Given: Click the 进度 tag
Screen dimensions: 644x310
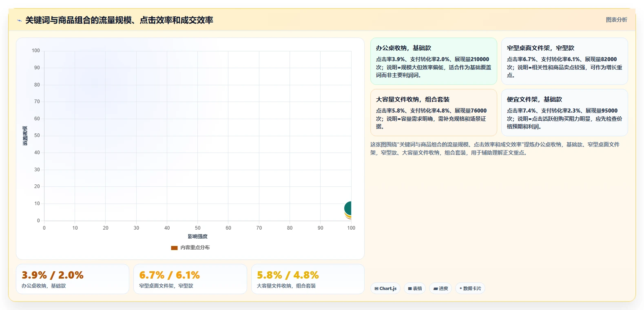Looking at the screenshot, I should tap(440, 288).
